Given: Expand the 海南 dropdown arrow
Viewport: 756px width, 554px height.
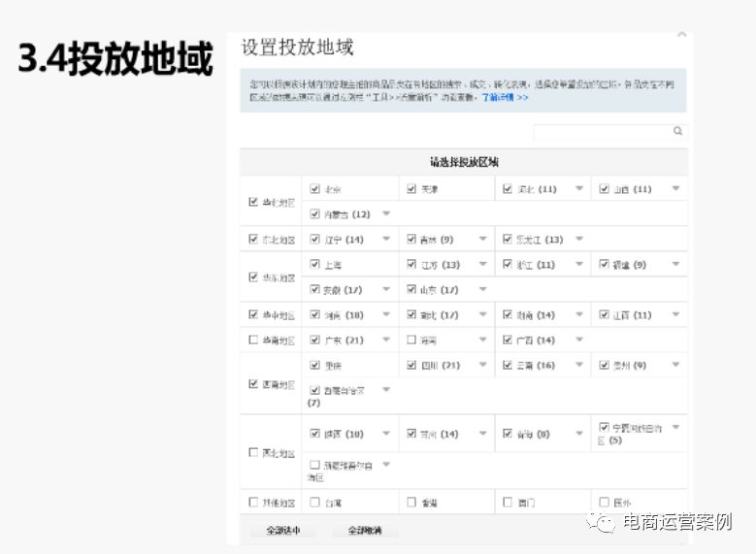Looking at the screenshot, I should tap(482, 339).
